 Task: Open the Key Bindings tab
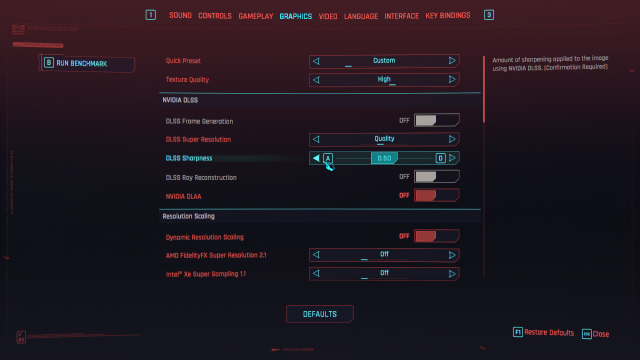[x=448, y=16]
